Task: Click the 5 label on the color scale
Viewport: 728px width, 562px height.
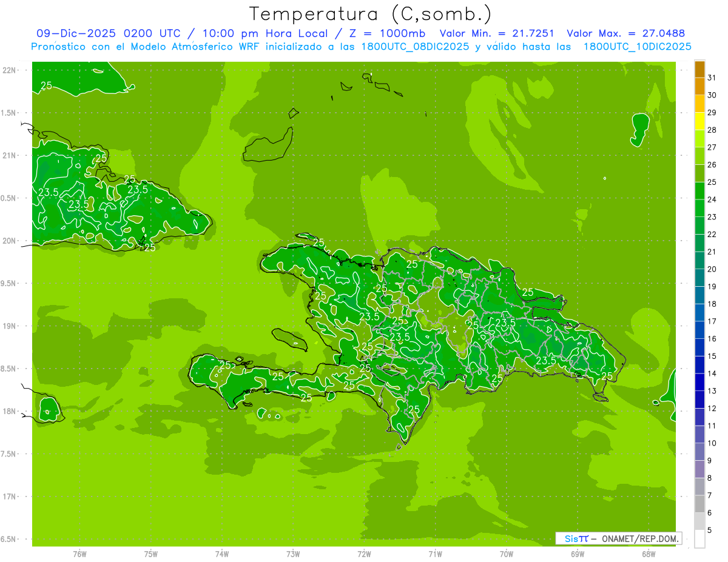Action: click(710, 530)
